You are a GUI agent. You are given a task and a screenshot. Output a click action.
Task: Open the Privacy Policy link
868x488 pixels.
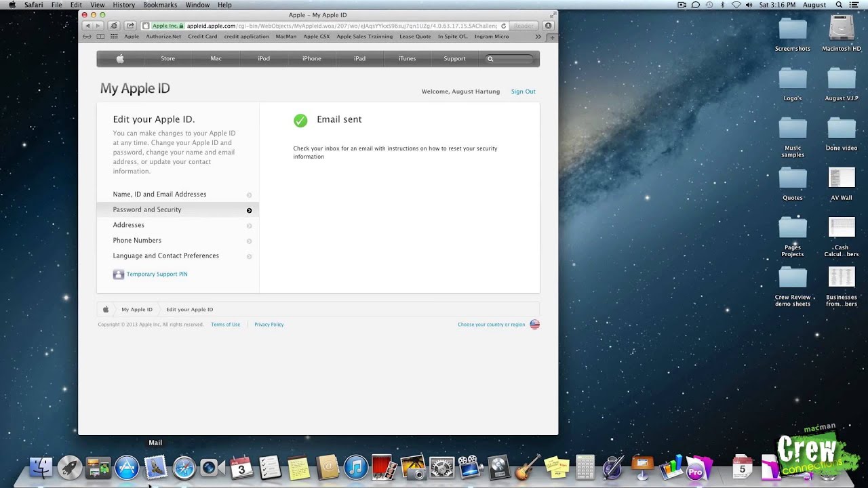(269, 325)
